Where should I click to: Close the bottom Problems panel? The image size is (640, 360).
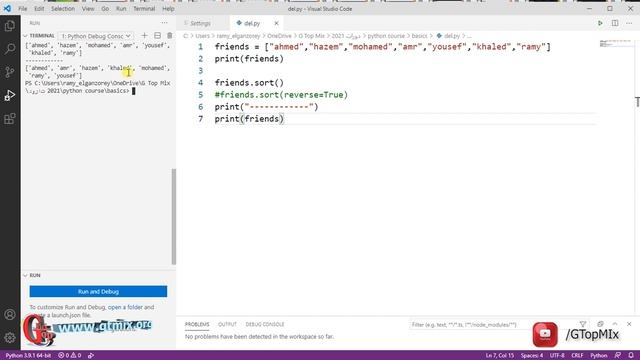(x=629, y=324)
